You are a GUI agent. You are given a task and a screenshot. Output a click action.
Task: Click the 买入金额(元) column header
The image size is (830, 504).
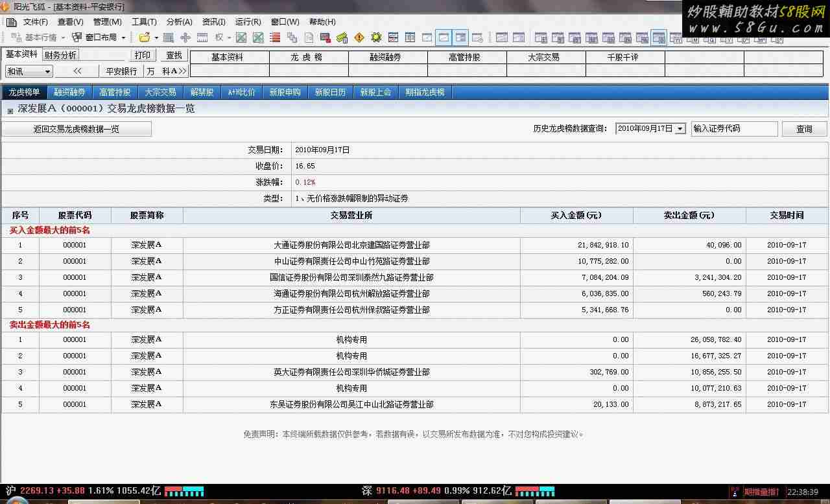pos(576,215)
